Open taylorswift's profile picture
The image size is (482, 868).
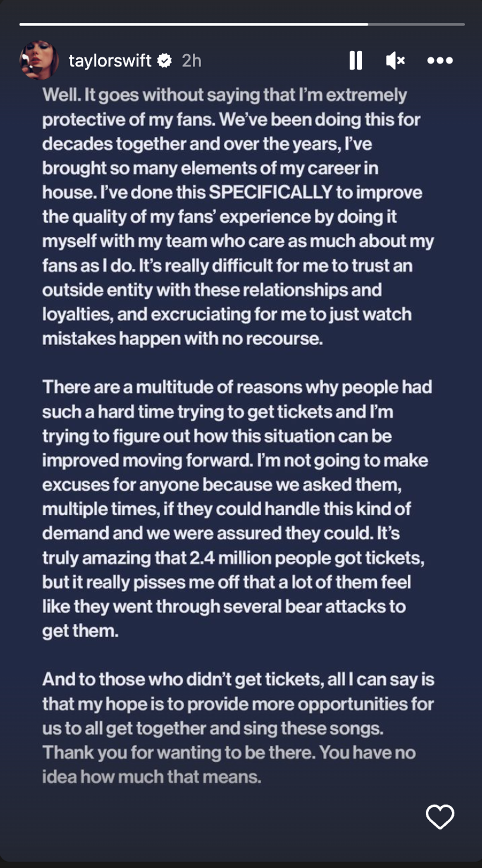(x=39, y=61)
